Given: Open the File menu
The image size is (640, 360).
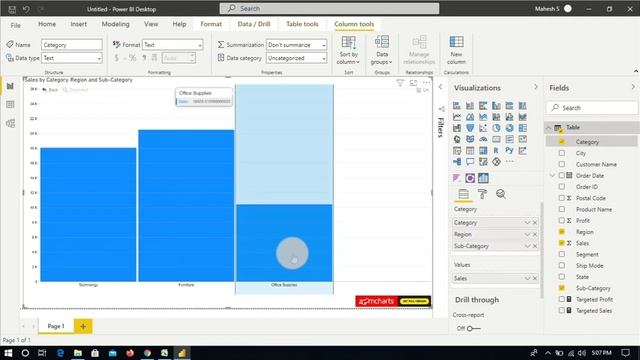Looking at the screenshot, I should [x=16, y=25].
